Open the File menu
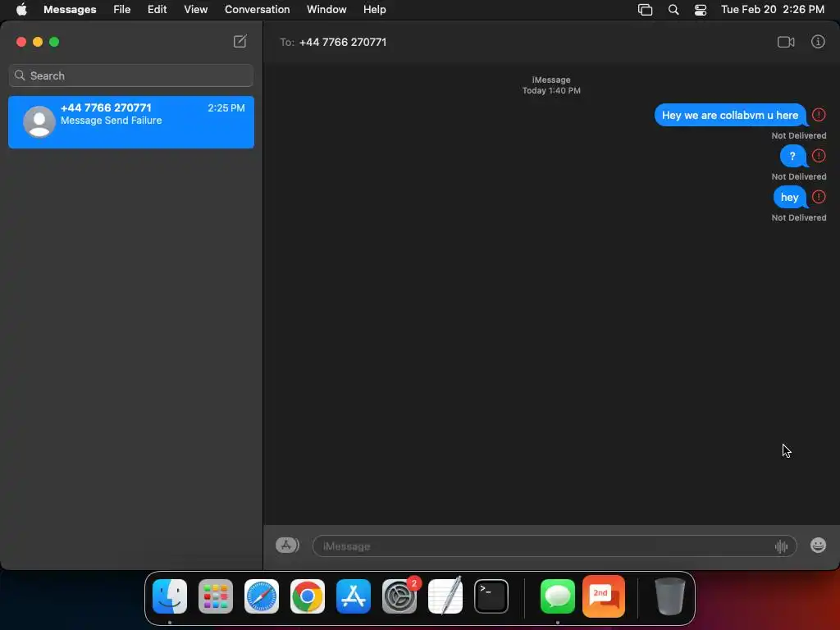 [x=121, y=10]
